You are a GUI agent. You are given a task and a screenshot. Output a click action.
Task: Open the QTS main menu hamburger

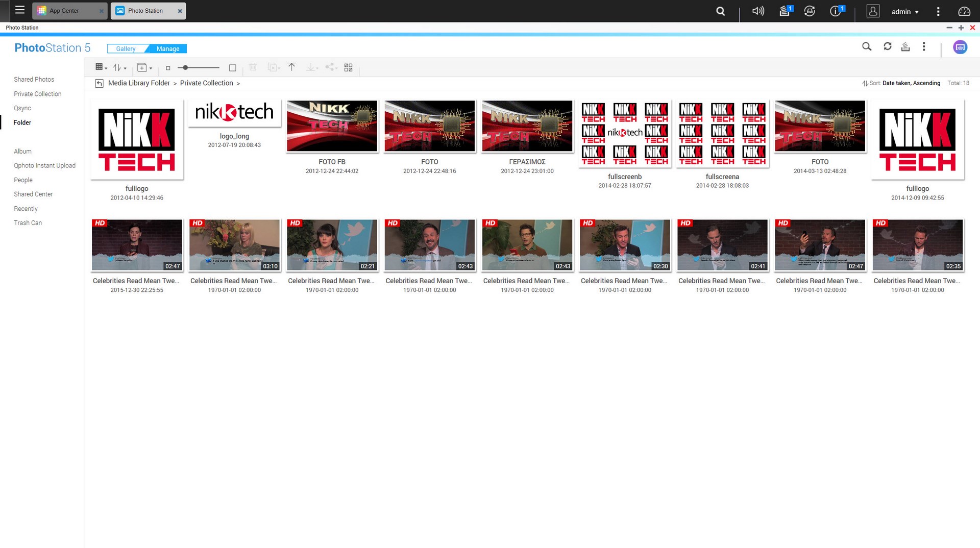[x=20, y=10]
